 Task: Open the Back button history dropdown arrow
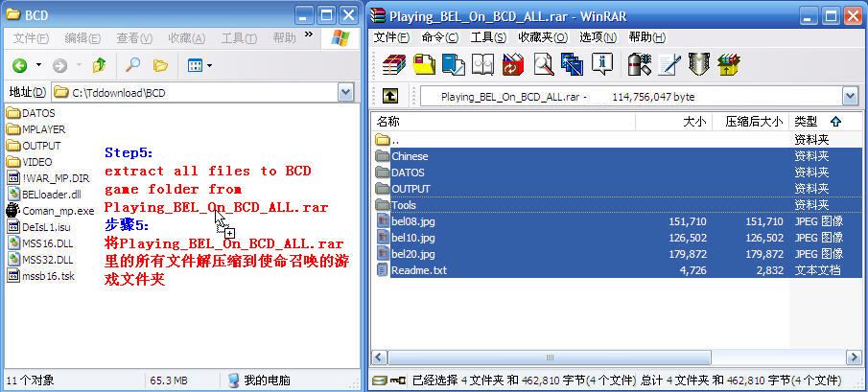tap(38, 66)
